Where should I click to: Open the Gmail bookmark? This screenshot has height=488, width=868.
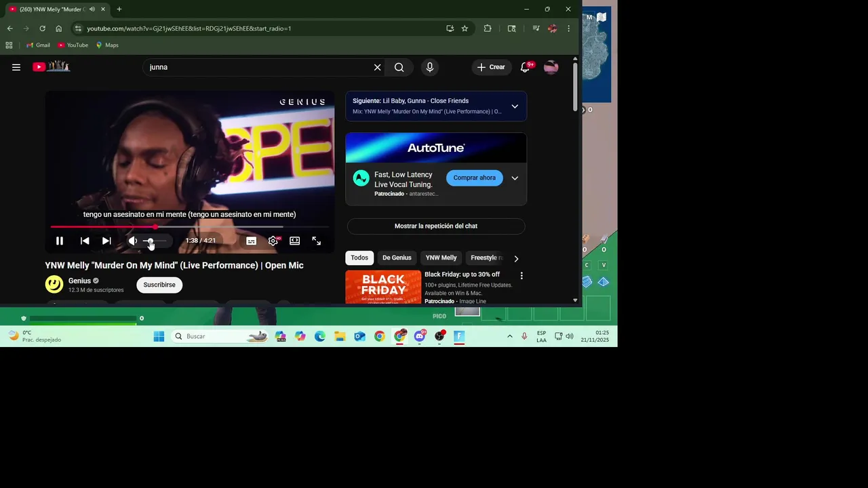[38, 45]
